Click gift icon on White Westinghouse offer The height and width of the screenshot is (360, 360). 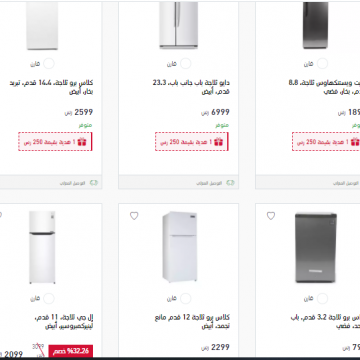click(x=355, y=142)
